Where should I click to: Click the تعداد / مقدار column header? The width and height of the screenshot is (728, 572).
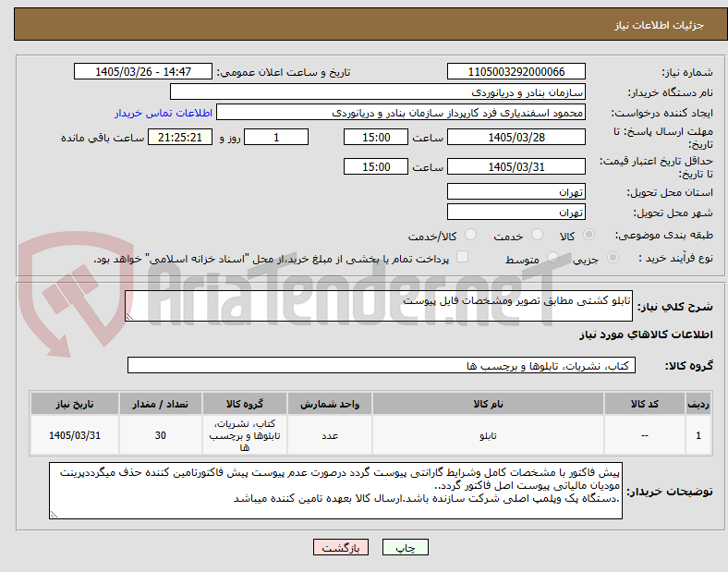160,404
